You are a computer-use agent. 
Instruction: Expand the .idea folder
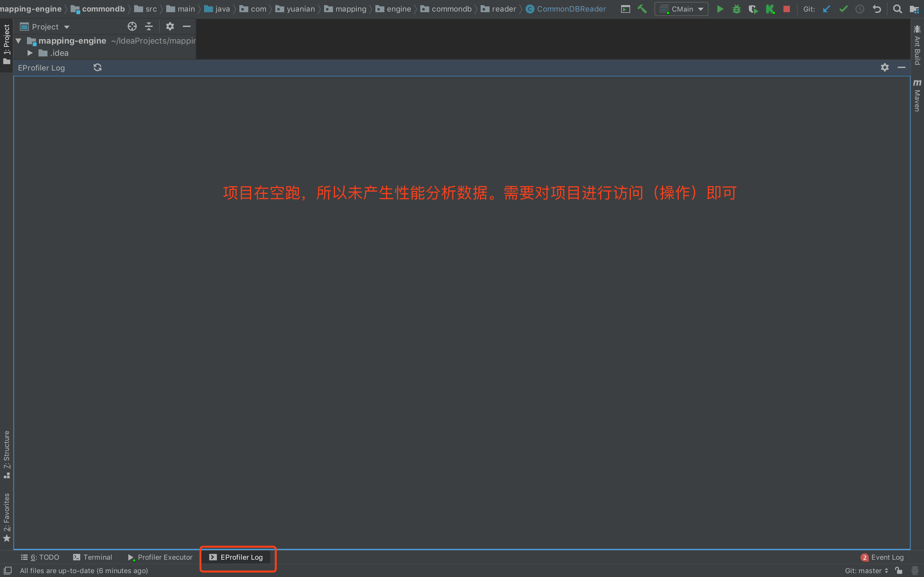[x=30, y=53]
